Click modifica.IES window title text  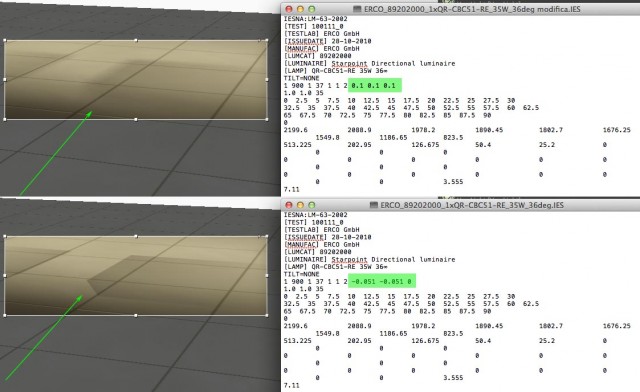click(472, 9)
